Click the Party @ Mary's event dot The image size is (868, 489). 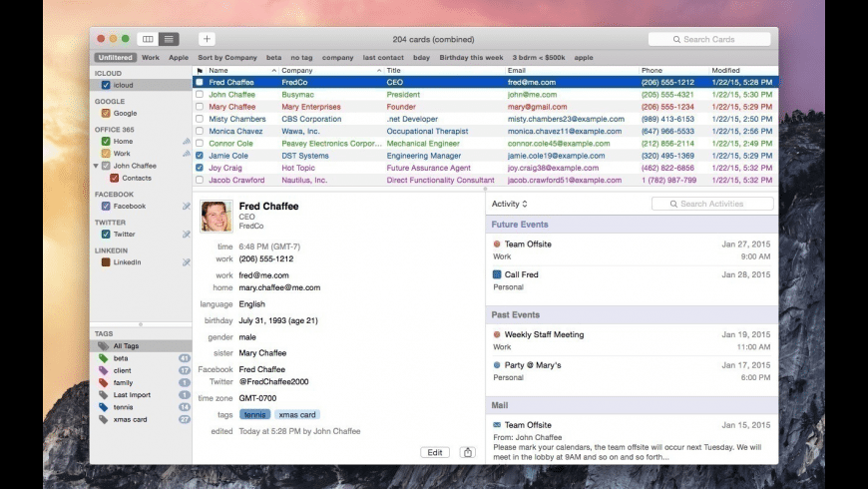[497, 365]
